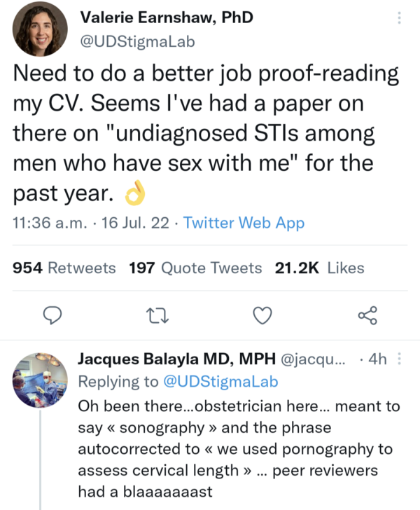Image resolution: width=420 pixels, height=510 pixels.
Task: Open Valerie Earnshaw's profile picture
Action: click(x=39, y=29)
